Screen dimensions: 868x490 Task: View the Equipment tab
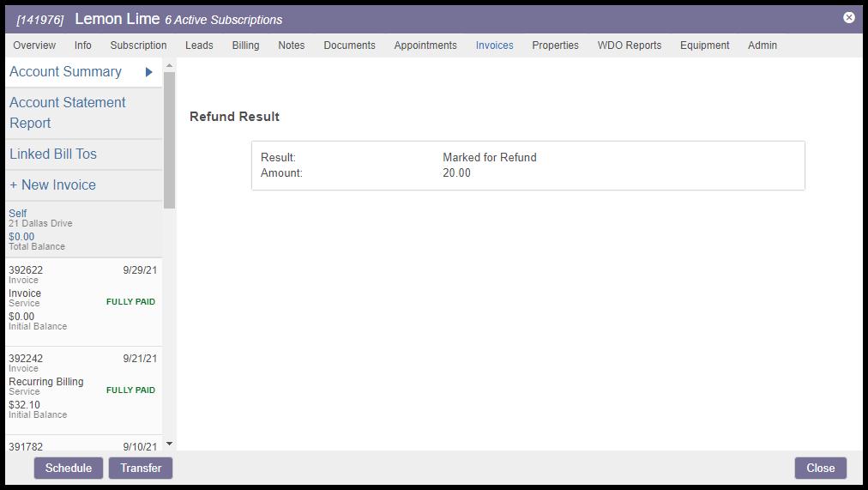pyautogui.click(x=704, y=45)
